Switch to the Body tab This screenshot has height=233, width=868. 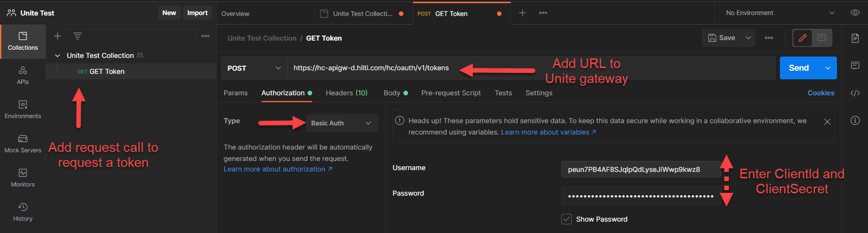[x=396, y=93]
